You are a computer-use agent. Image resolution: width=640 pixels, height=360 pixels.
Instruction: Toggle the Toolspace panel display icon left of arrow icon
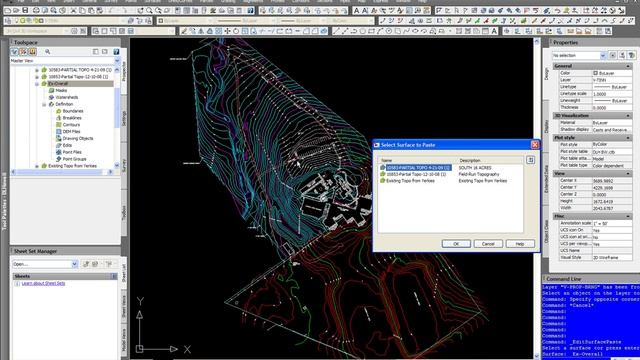[96, 52]
